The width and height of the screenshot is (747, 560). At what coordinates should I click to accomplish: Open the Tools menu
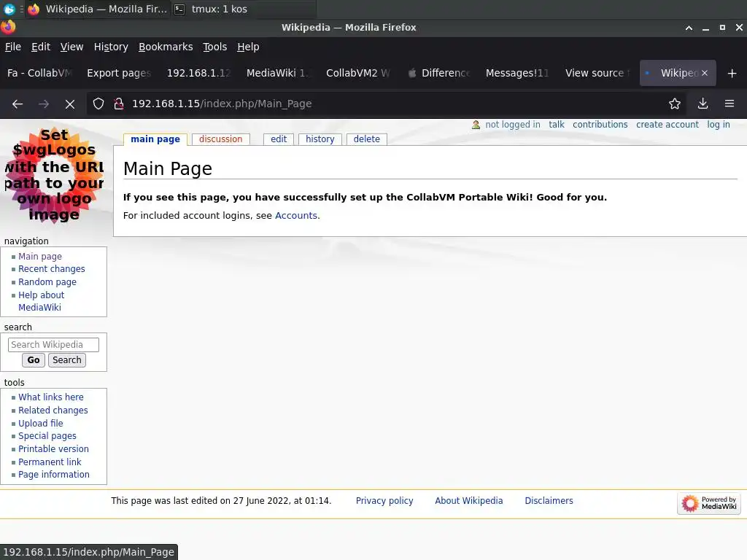click(215, 47)
